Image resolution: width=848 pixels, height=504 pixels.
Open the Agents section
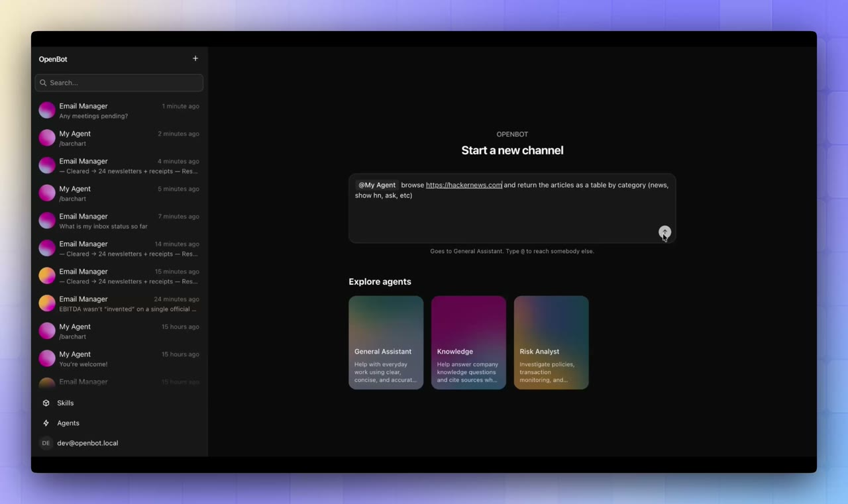[119, 423]
